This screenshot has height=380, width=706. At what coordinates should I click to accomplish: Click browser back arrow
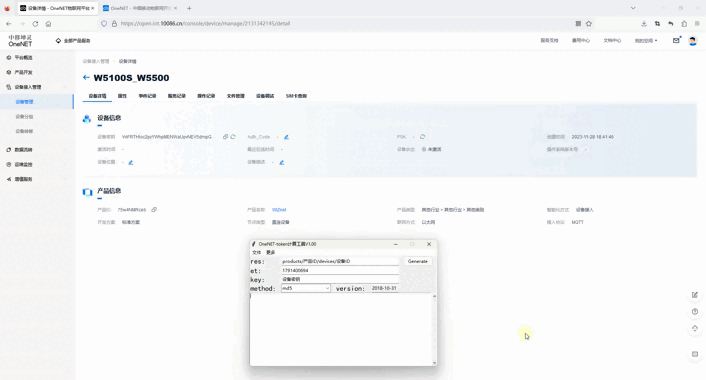(x=9, y=23)
